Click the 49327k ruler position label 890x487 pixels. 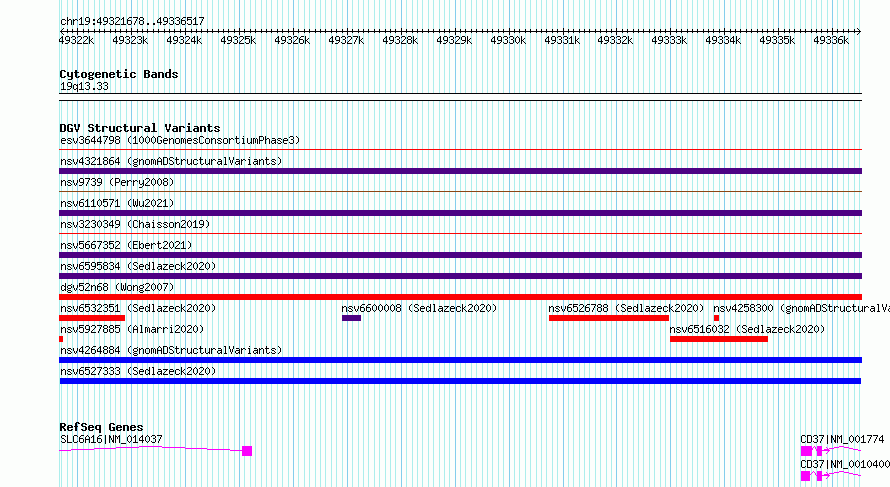tap(346, 40)
